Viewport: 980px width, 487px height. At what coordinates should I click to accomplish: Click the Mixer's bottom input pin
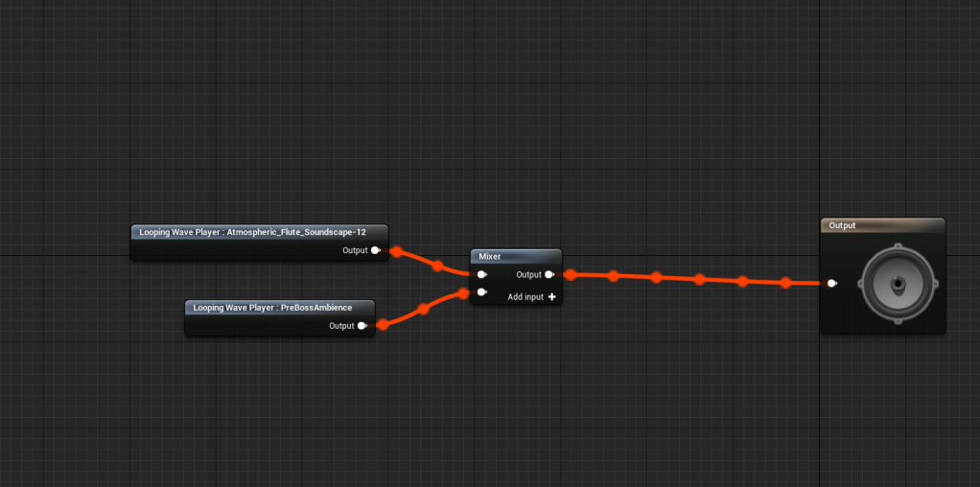pyautogui.click(x=482, y=292)
